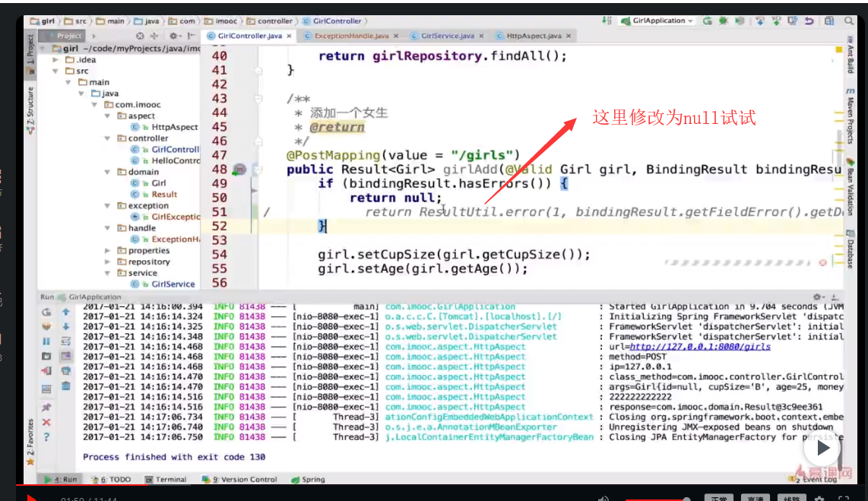Click the pause output icon in Run panel

point(46,341)
